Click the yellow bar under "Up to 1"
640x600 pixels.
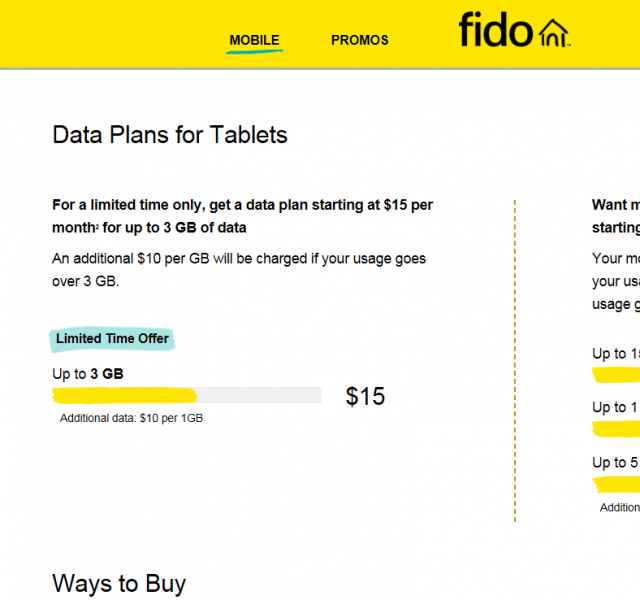point(616,429)
